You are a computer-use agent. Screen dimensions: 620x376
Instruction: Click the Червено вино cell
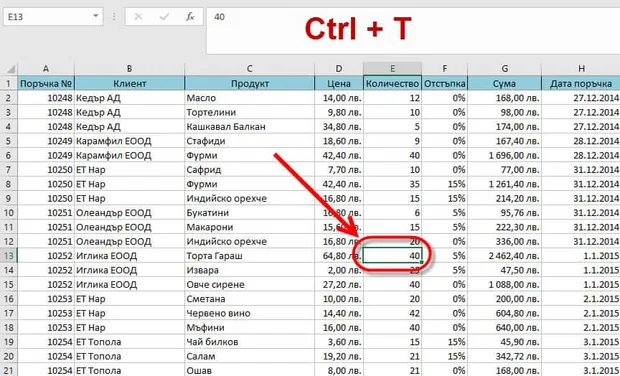pyautogui.click(x=250, y=313)
